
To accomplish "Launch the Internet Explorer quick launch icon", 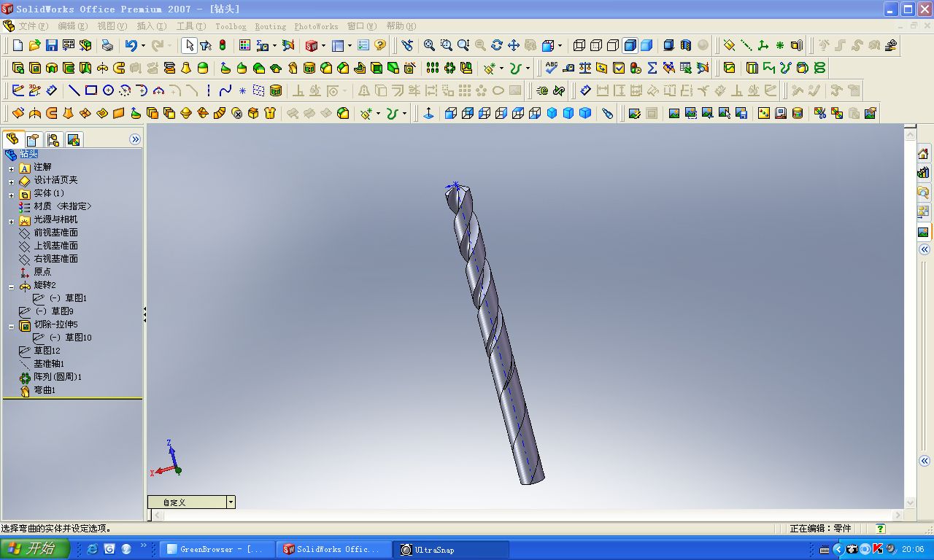I will [93, 549].
